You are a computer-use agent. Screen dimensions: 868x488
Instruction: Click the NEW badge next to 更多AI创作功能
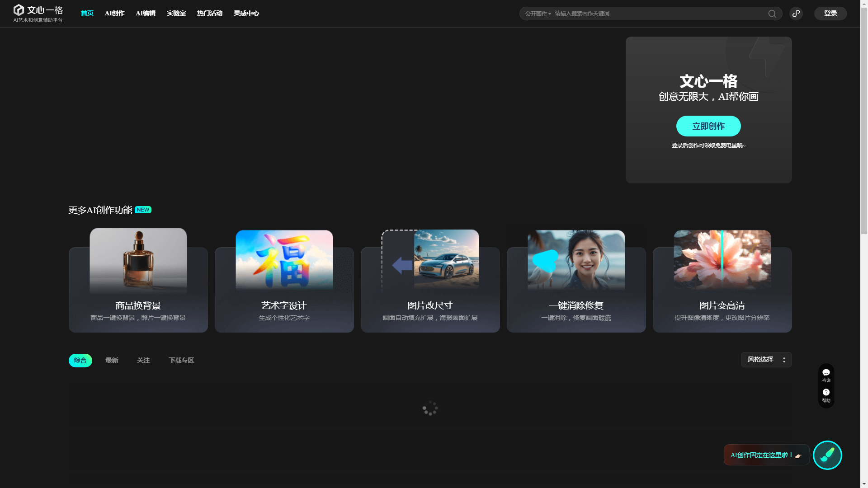coord(143,210)
